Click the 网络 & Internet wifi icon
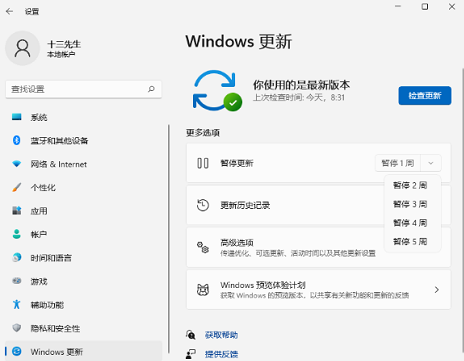This screenshot has width=464, height=361. point(17,164)
